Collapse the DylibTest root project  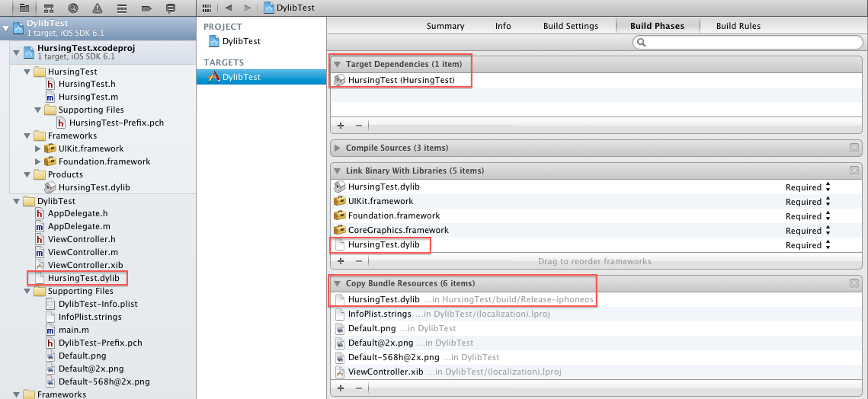coord(5,27)
